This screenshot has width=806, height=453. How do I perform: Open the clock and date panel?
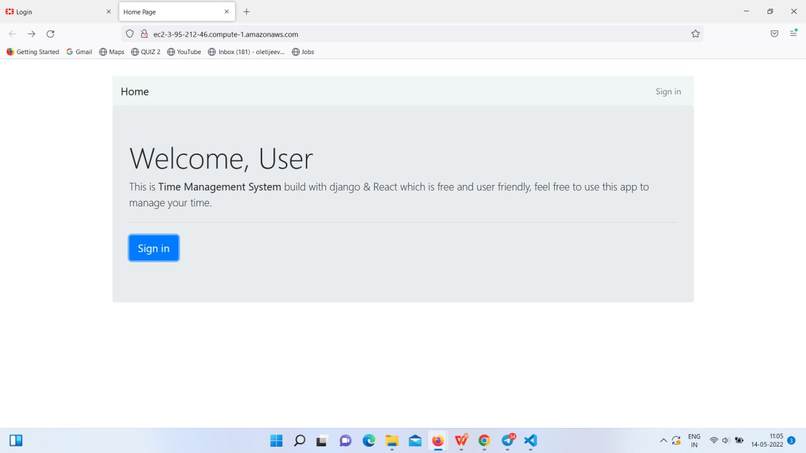point(767,441)
